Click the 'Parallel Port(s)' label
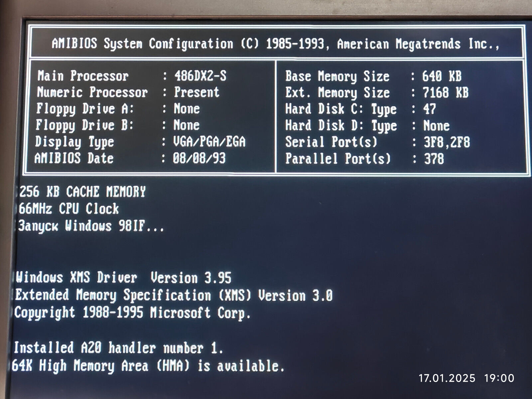This screenshot has width=532, height=399. tap(338, 158)
